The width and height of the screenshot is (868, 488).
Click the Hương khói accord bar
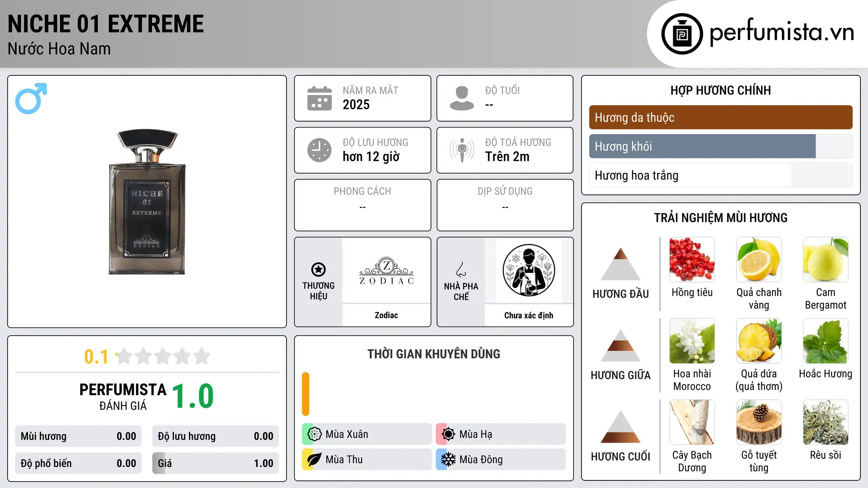721,146
